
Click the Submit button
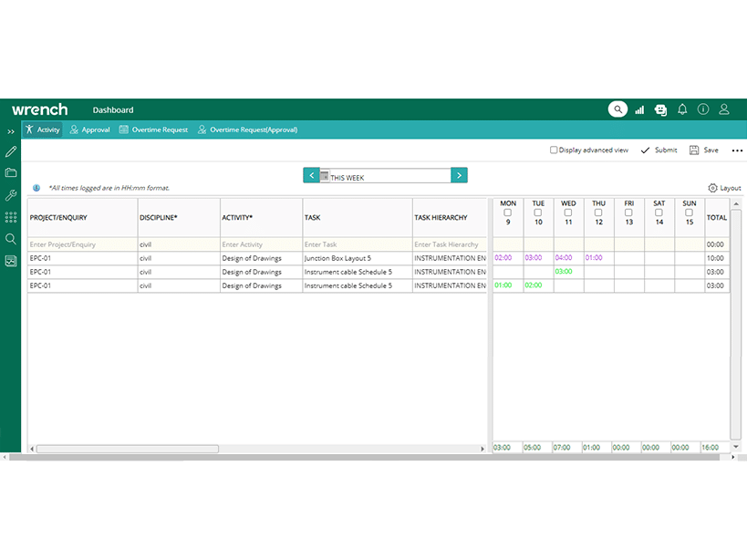coord(659,150)
